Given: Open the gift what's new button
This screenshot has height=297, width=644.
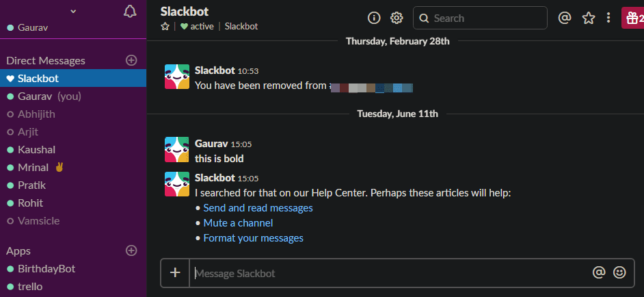Looking at the screenshot, I should 633,18.
